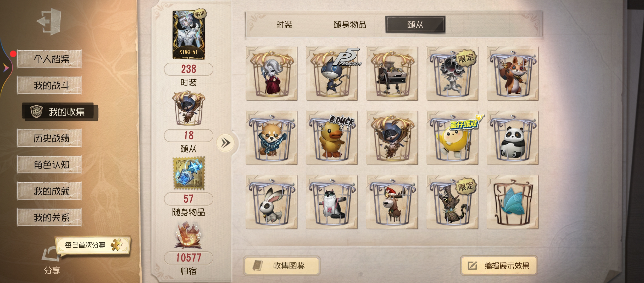This screenshot has width=644, height=283.
Task: Switch to the 随身物品 tab
Action: click(x=350, y=25)
